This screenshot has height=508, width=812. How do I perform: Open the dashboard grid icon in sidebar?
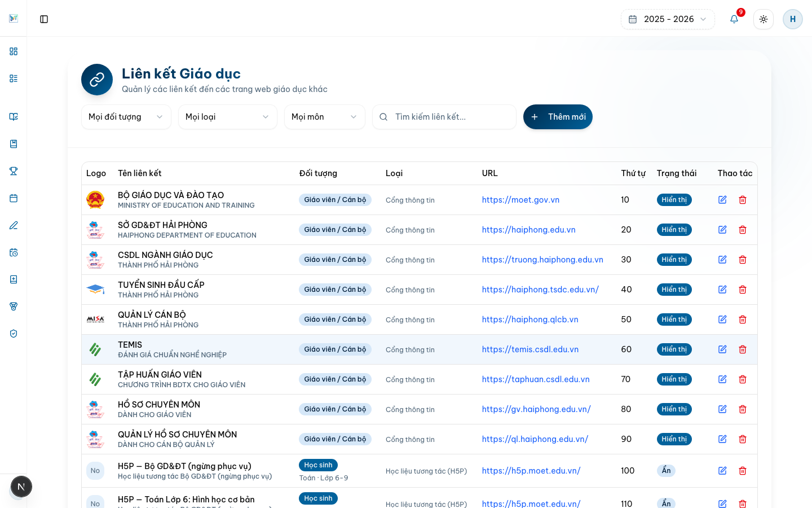click(x=14, y=51)
